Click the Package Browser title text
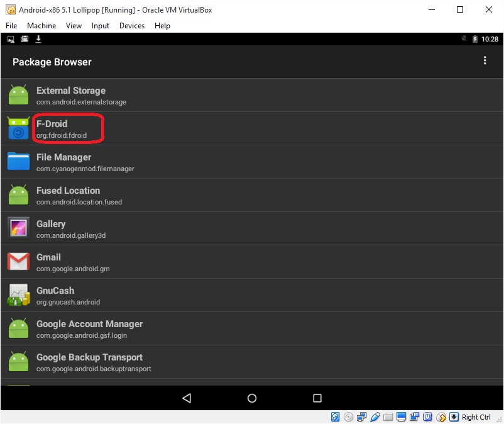The width and height of the screenshot is (504, 424). pyautogui.click(x=52, y=62)
